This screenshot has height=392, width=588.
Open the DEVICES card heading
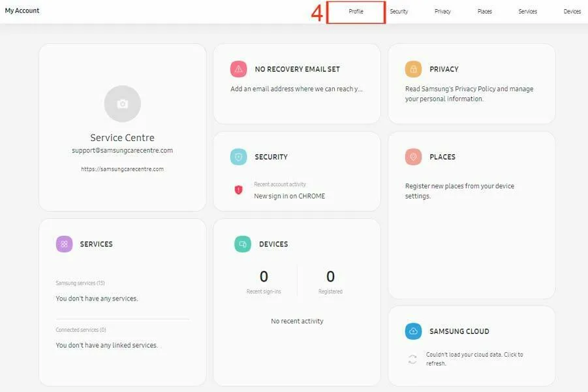273,244
